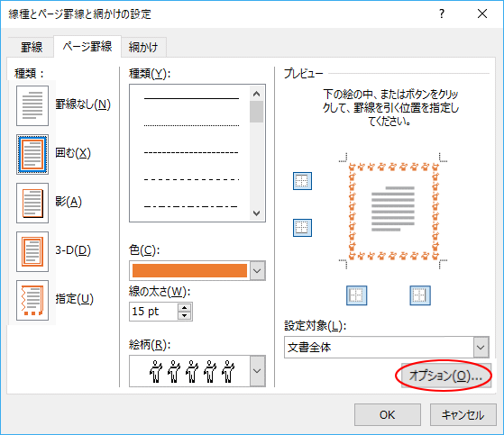
Task: Click the 絵柄 people pattern preview box
Action: (189, 371)
